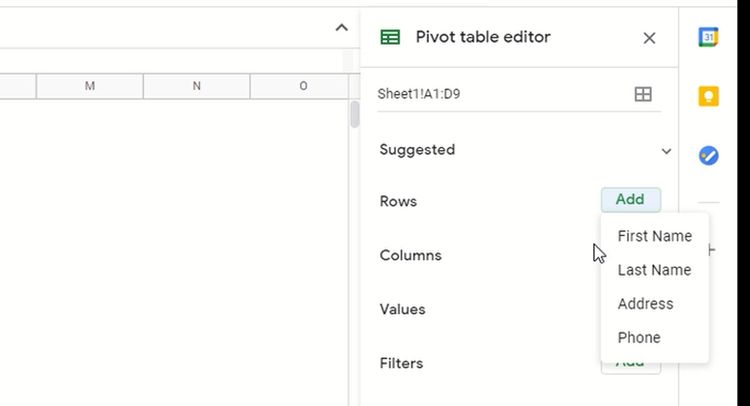The width and height of the screenshot is (750, 406).
Task: Choose First Name from the field list
Action: 654,236
